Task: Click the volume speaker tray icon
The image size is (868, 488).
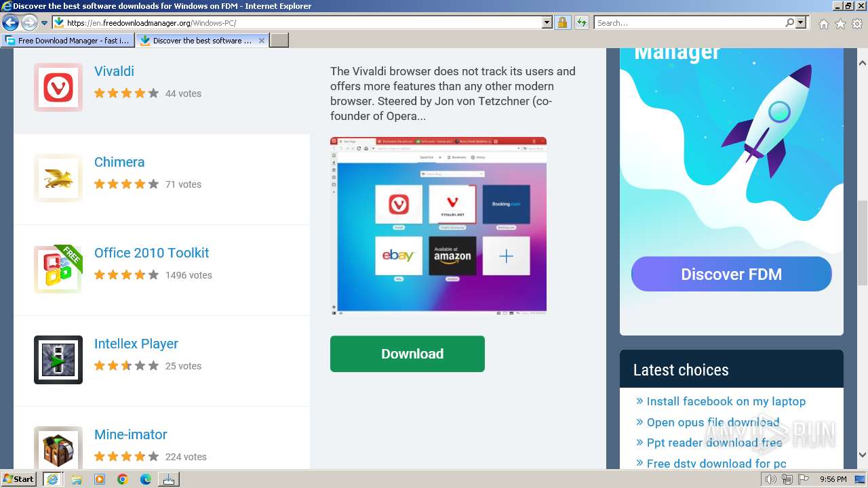Action: click(x=770, y=479)
